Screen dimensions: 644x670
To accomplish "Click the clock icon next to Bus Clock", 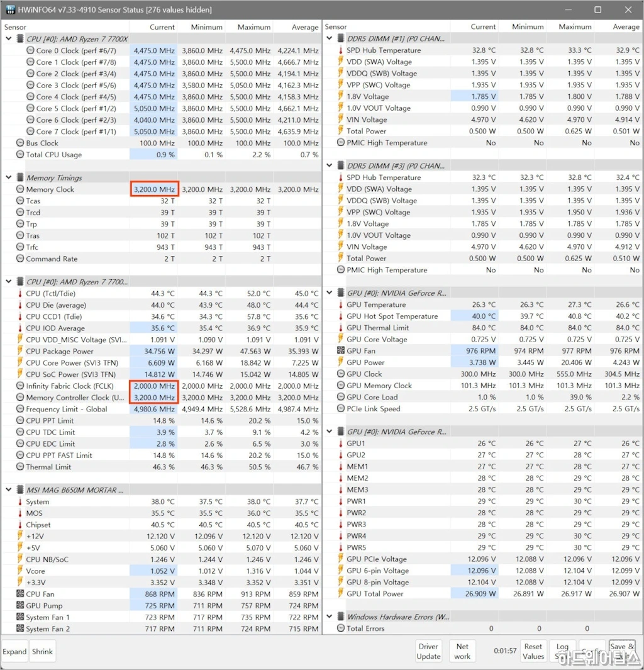I will (20, 143).
